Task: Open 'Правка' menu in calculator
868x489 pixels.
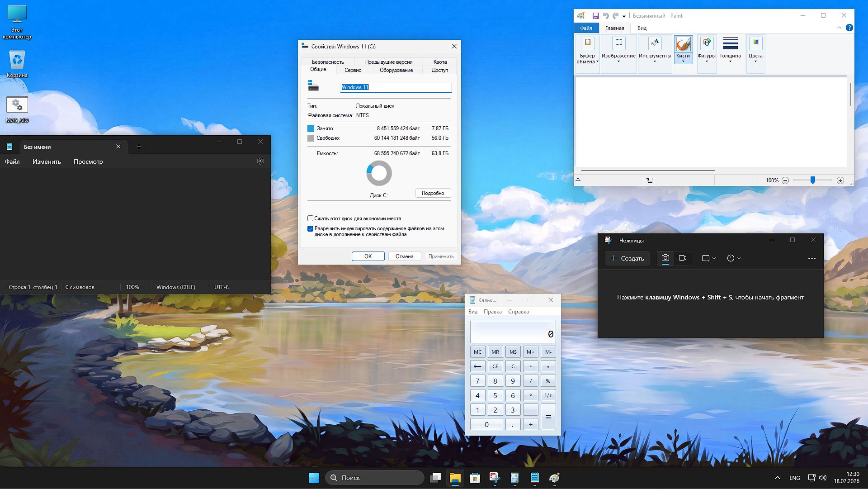Action: (x=492, y=312)
